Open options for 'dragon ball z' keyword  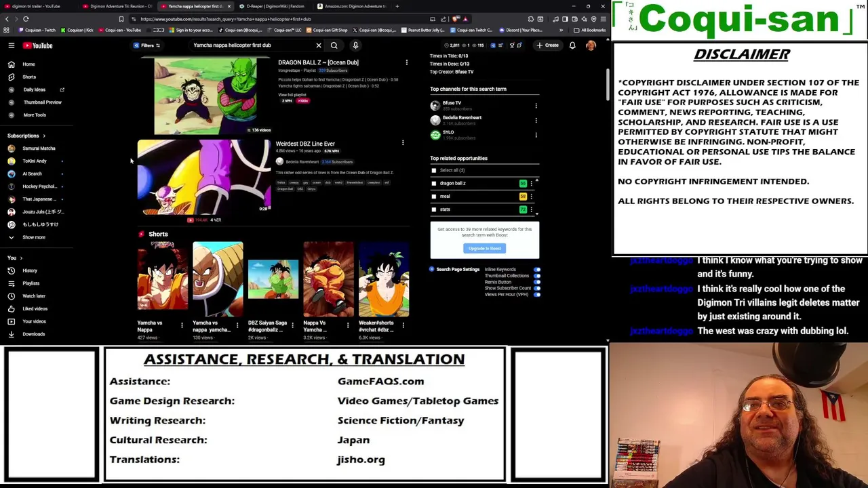point(532,183)
